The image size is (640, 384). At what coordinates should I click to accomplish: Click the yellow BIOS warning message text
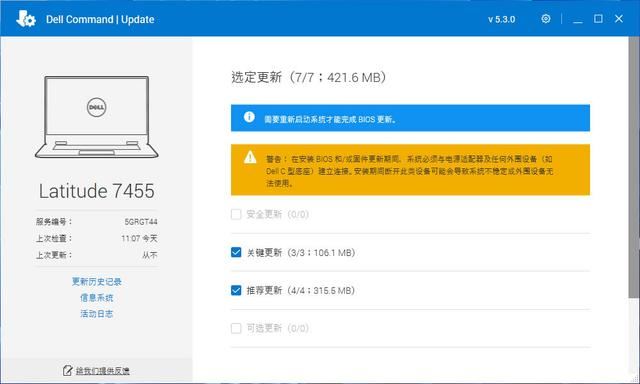point(409,171)
